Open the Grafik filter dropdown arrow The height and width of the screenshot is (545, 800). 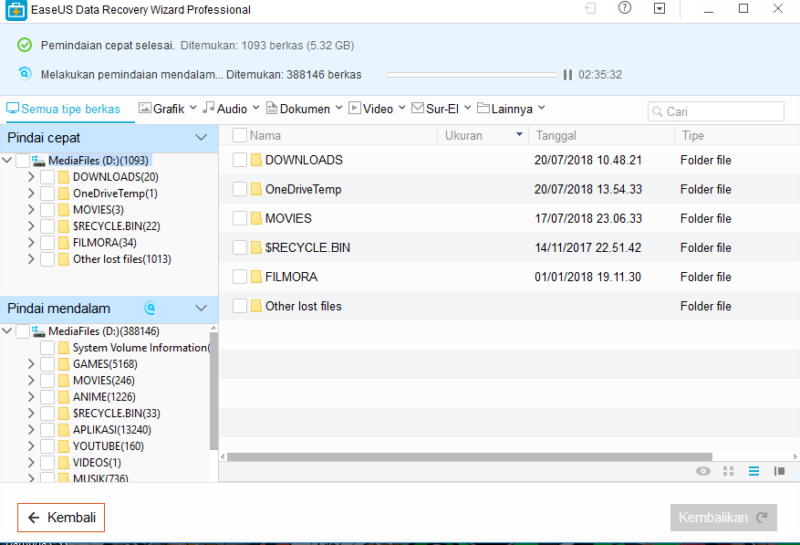(193, 108)
